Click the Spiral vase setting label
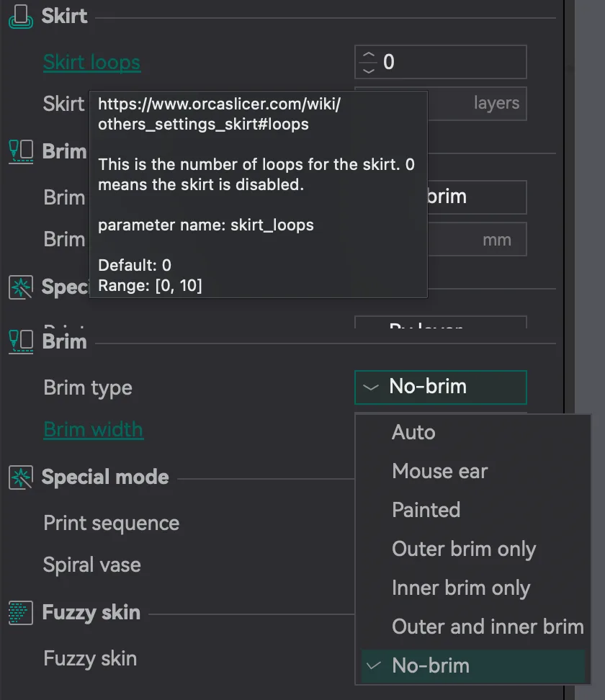This screenshot has height=700, width=605. 92,565
